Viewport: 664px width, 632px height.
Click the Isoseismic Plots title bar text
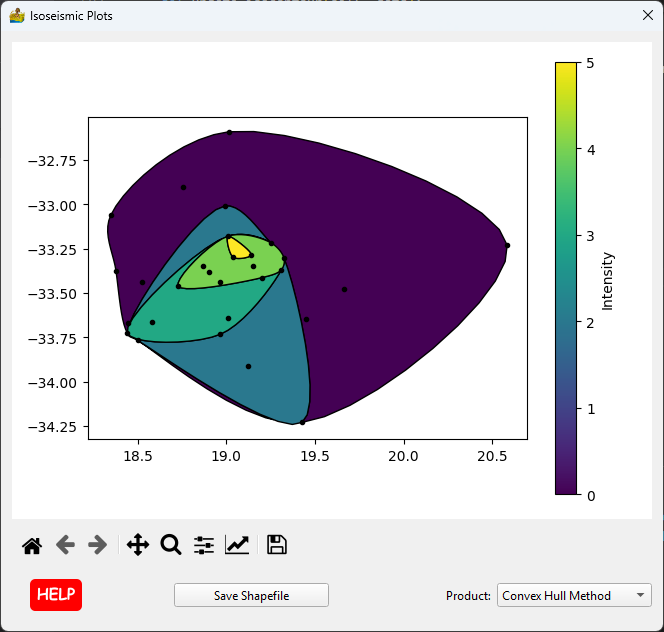click(71, 16)
